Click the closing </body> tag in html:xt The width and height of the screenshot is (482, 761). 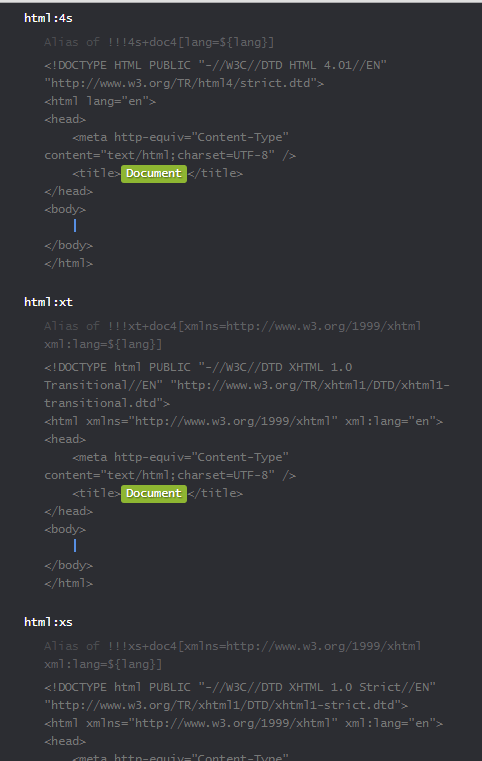[x=68, y=565]
